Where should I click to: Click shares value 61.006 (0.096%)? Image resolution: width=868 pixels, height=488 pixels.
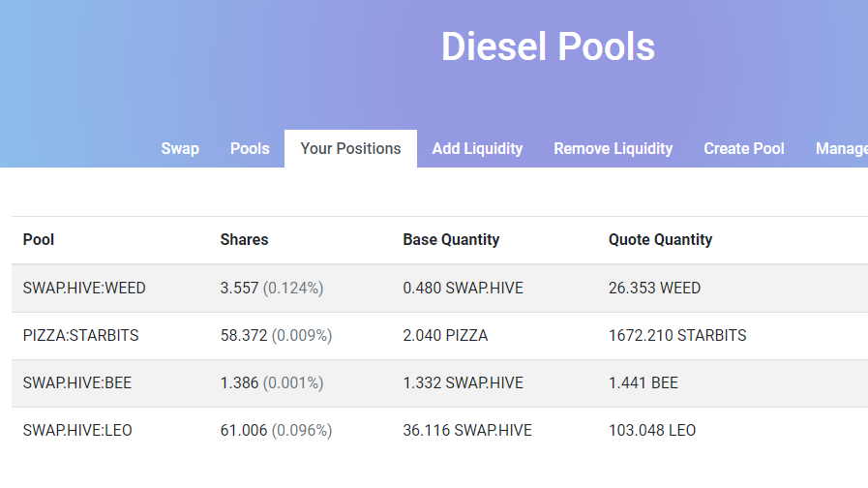(x=276, y=431)
